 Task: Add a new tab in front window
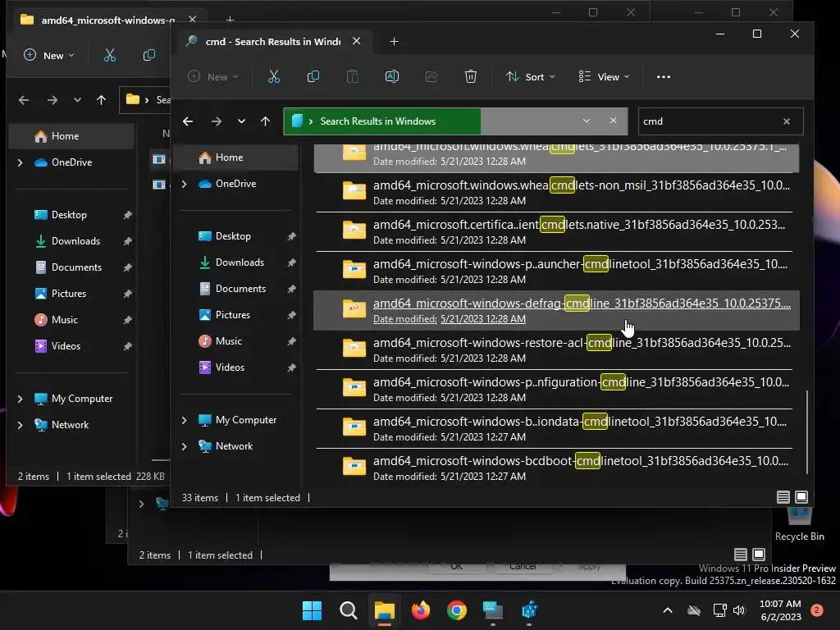click(x=394, y=41)
